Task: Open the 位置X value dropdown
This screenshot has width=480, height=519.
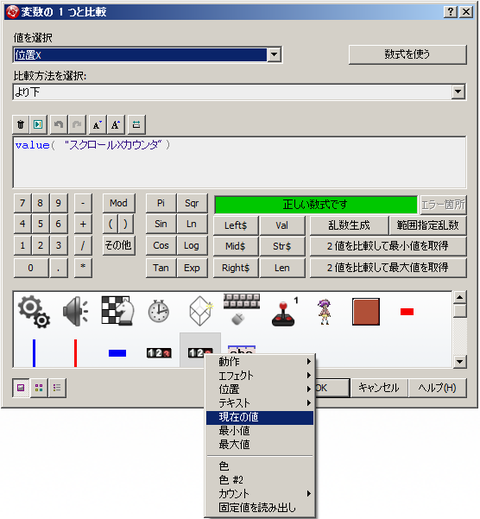Action: pyautogui.click(x=274, y=55)
